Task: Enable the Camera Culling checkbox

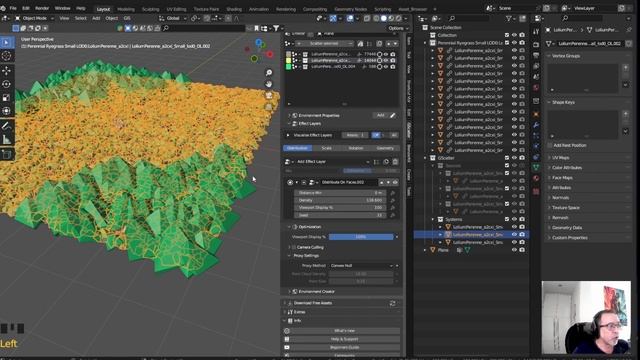Action: tap(293, 247)
